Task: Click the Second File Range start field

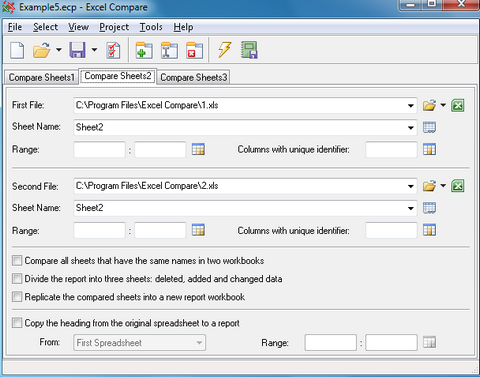Action: [99, 230]
